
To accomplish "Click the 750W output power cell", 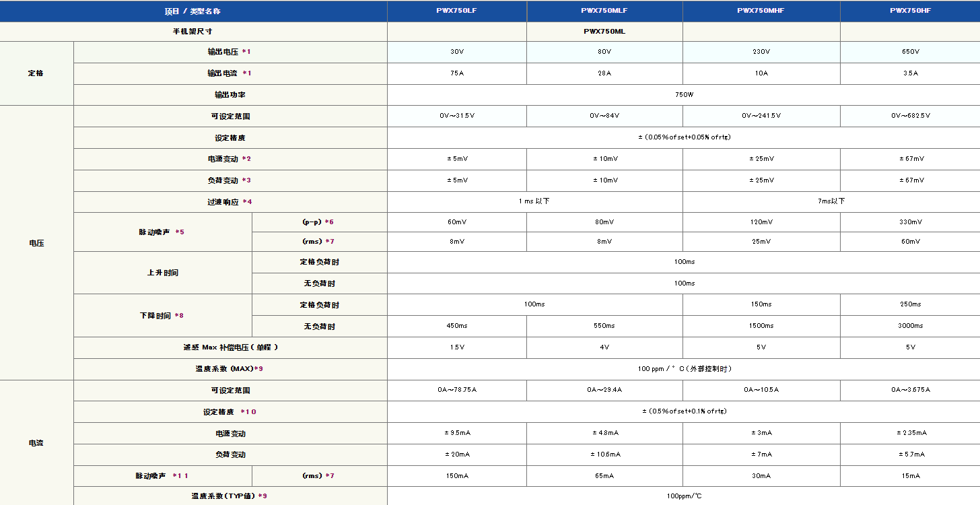I will (684, 95).
